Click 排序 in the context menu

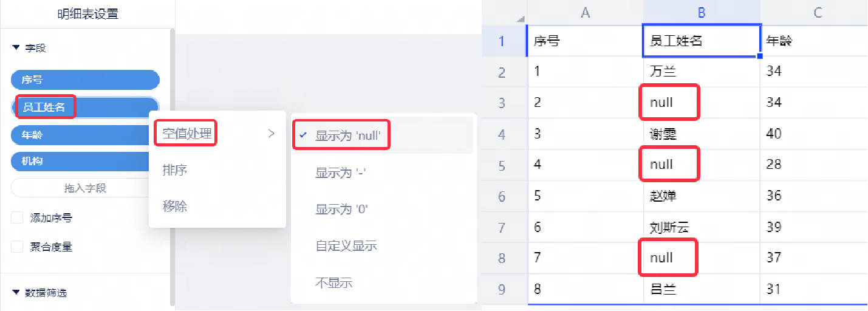(x=175, y=170)
